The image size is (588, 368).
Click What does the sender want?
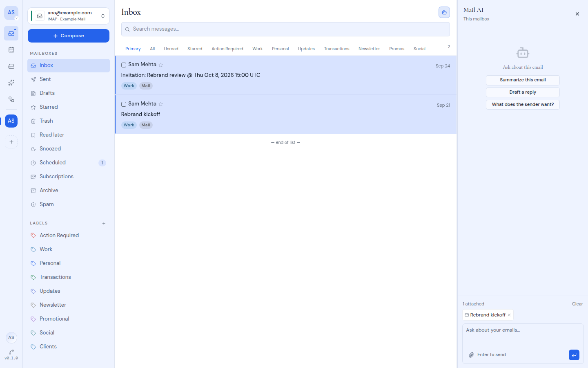point(523,105)
